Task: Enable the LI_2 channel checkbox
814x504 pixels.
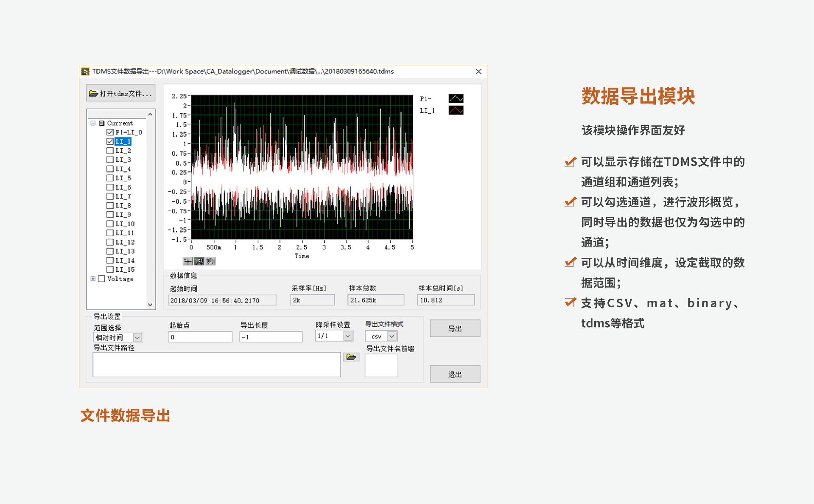Action: coord(110,151)
